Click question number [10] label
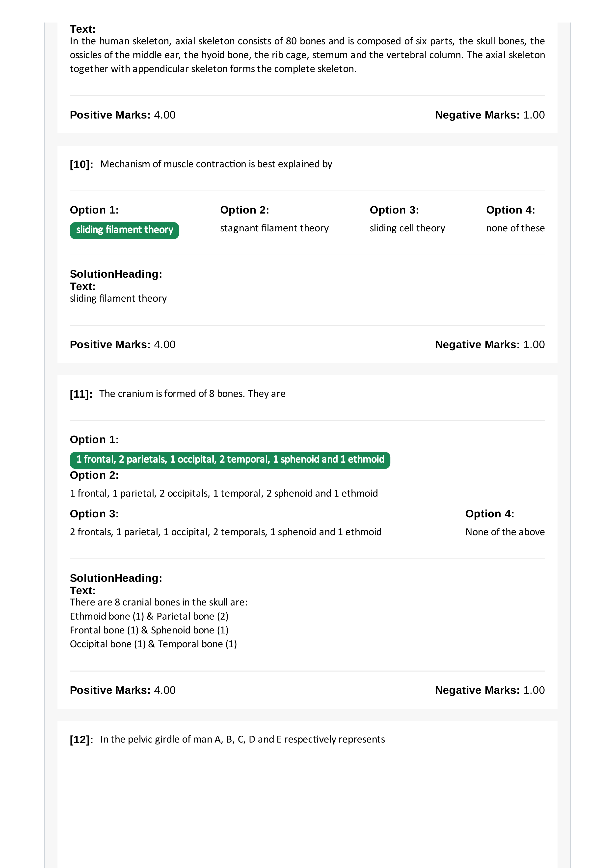 (x=81, y=165)
